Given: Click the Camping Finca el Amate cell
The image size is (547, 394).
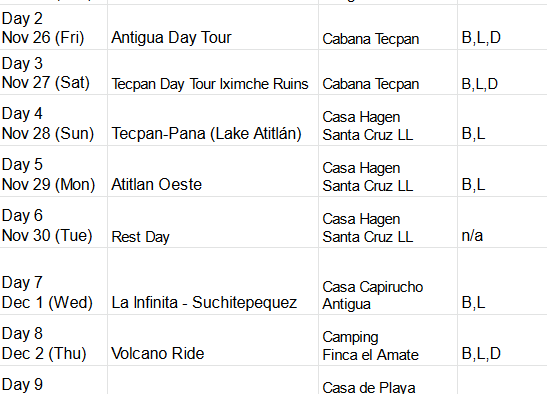Looking at the screenshot, I should coord(388,340).
